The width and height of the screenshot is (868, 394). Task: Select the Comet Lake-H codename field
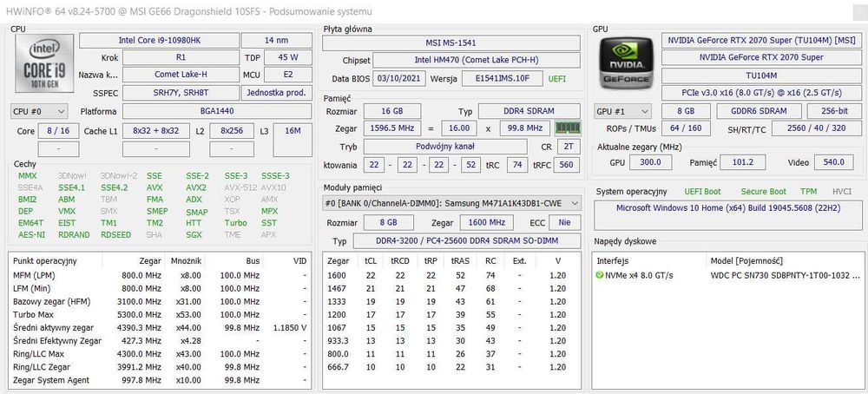tap(181, 75)
